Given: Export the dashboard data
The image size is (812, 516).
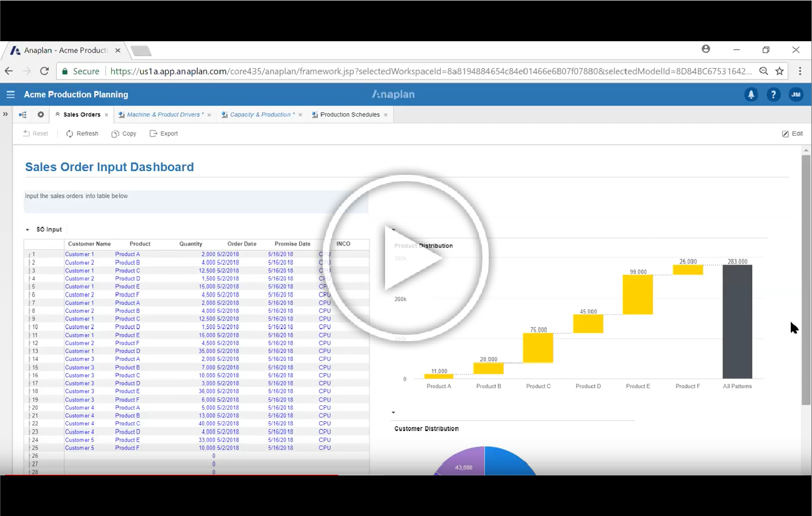Looking at the screenshot, I should coord(164,134).
